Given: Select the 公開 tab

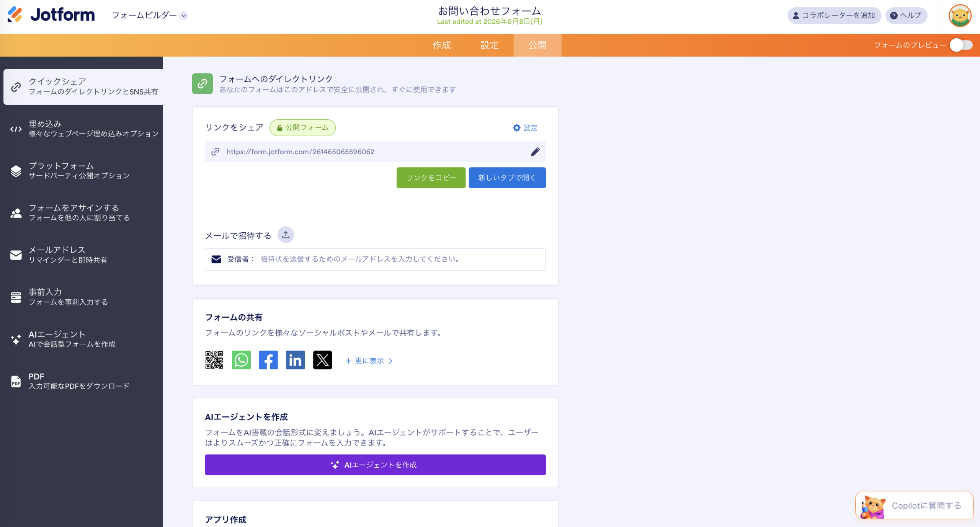Looking at the screenshot, I should pos(537,45).
